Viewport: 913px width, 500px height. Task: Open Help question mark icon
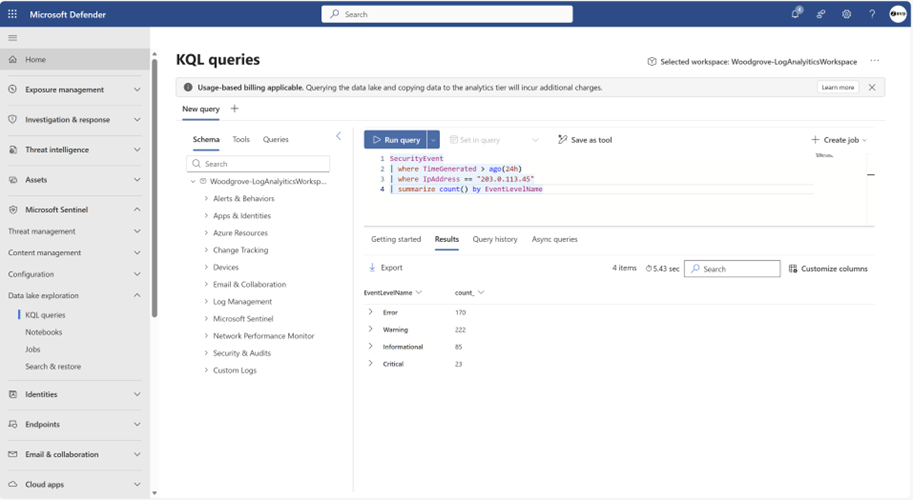tap(872, 14)
